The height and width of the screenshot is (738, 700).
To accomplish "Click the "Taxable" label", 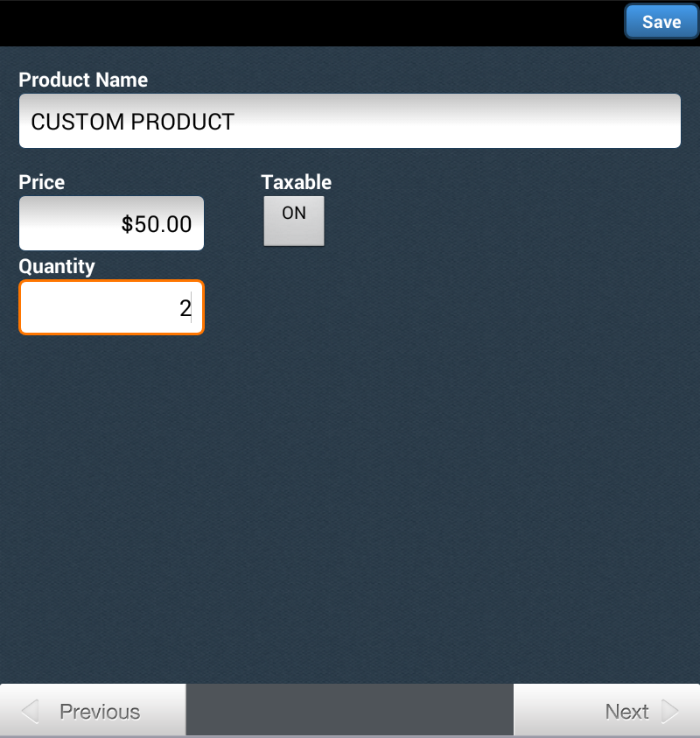I will pos(297,182).
